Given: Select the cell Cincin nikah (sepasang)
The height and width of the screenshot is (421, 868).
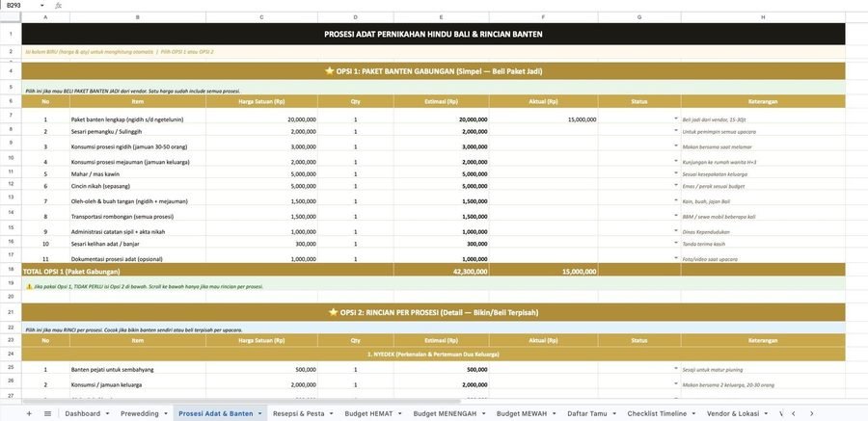Looking at the screenshot, I should (138, 186).
